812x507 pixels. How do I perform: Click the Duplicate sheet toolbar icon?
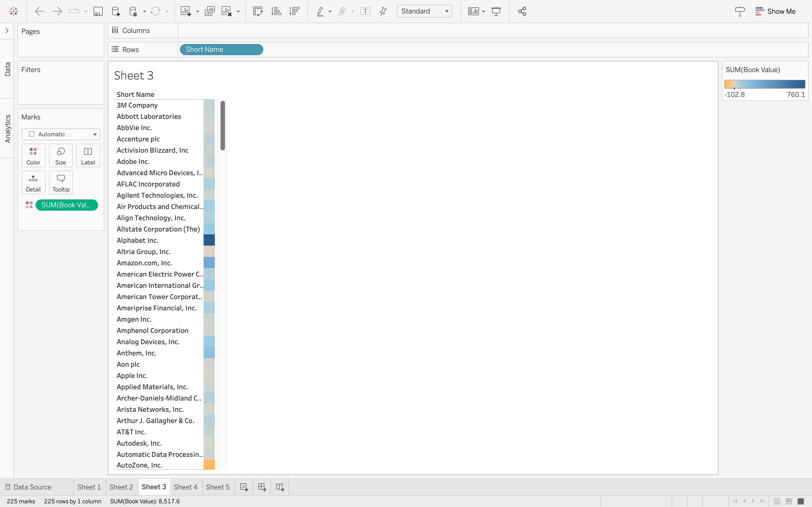(x=209, y=11)
